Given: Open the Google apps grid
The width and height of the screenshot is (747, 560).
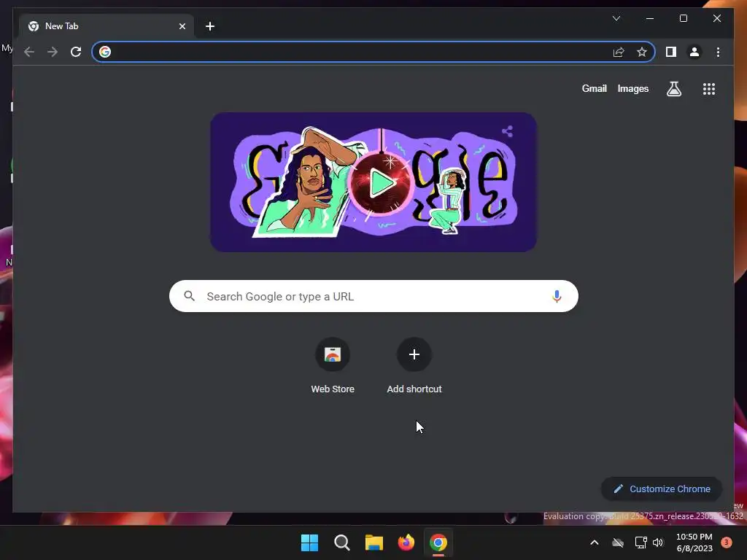Looking at the screenshot, I should [709, 89].
